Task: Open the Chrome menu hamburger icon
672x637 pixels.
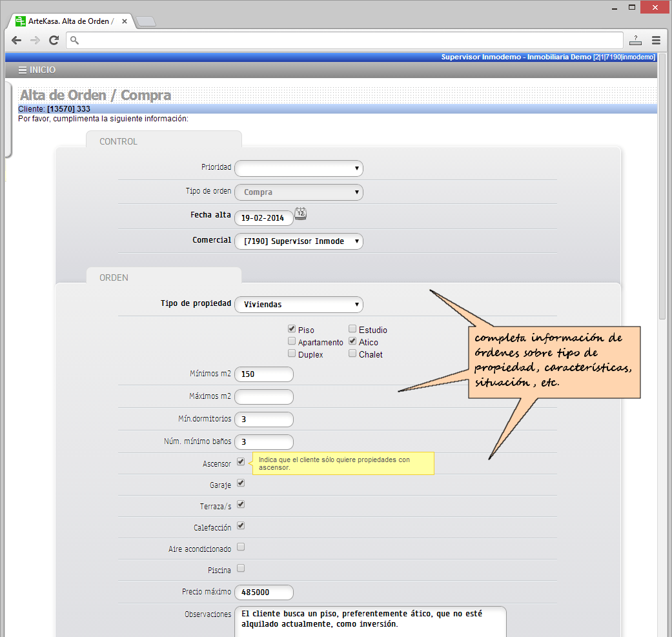Action: click(656, 40)
